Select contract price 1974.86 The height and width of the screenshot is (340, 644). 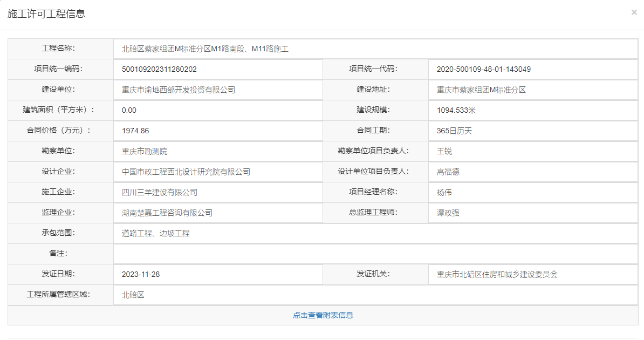coord(135,131)
